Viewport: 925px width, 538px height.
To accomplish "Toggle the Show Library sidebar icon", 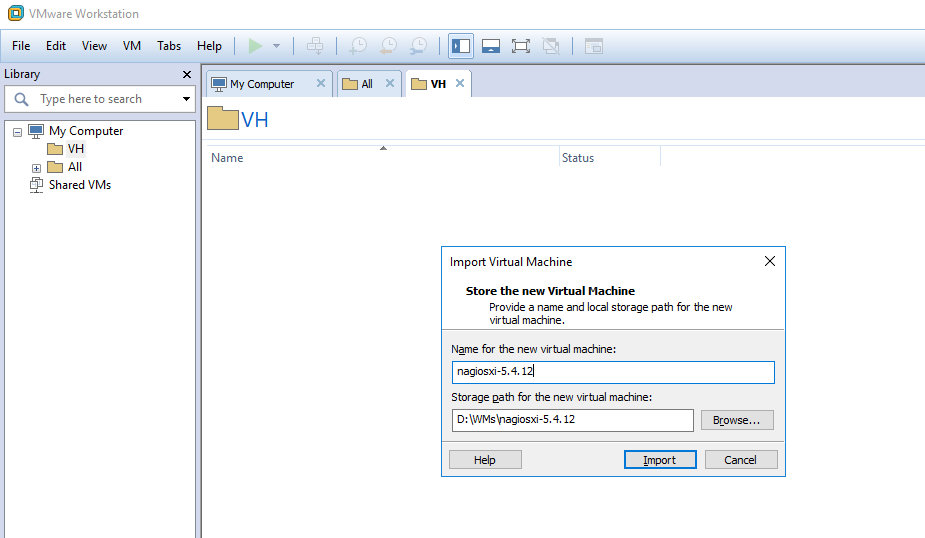I will 461,46.
